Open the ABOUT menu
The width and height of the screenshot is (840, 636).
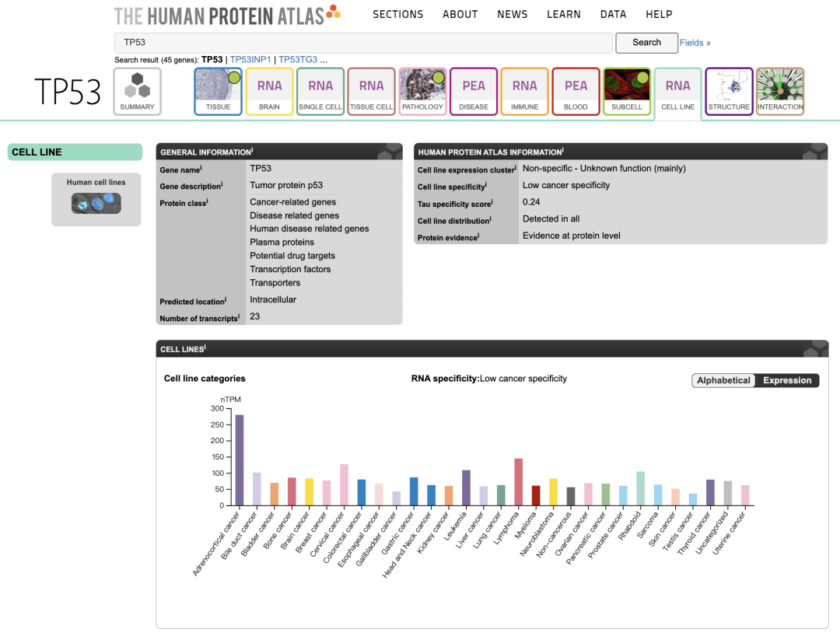[460, 15]
